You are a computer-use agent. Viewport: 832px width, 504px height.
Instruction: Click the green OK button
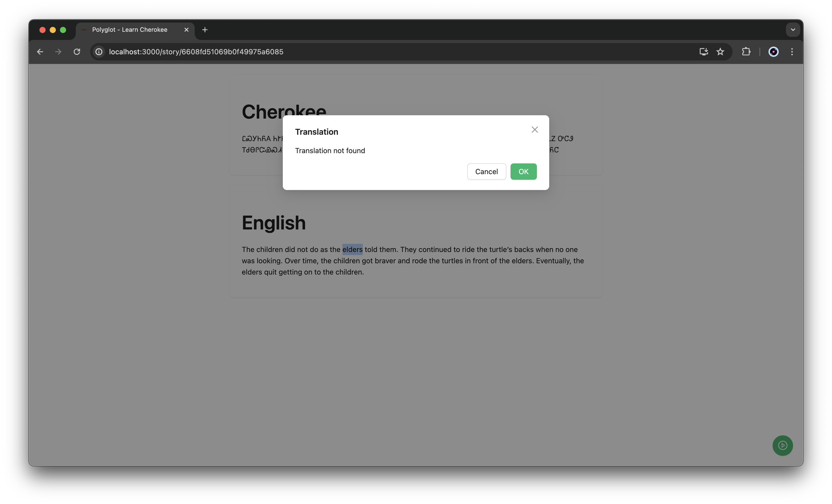tap(523, 172)
